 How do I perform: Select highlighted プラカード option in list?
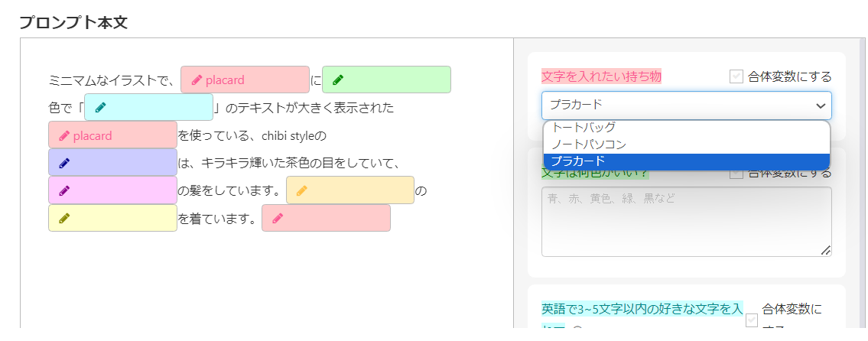pyautogui.click(x=687, y=161)
